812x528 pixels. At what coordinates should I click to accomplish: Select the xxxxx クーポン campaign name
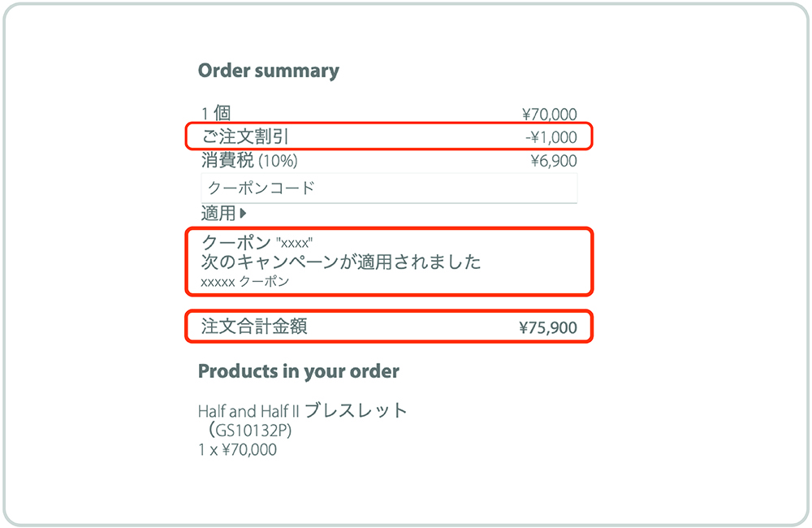[x=245, y=282]
